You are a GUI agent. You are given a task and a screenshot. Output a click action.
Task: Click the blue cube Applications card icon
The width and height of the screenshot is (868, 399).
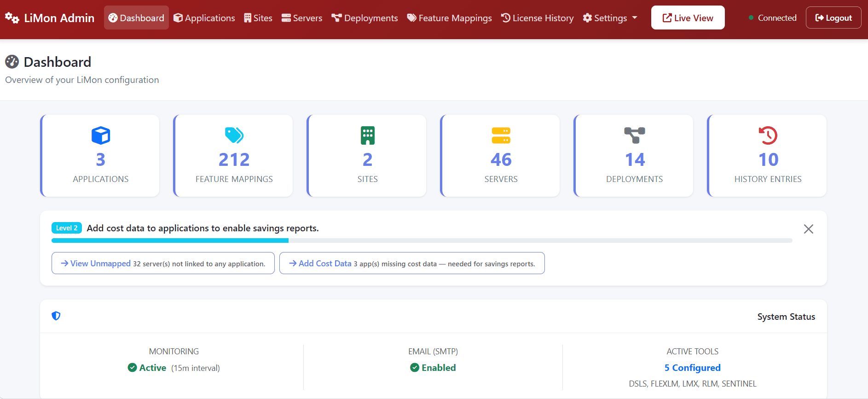point(101,135)
